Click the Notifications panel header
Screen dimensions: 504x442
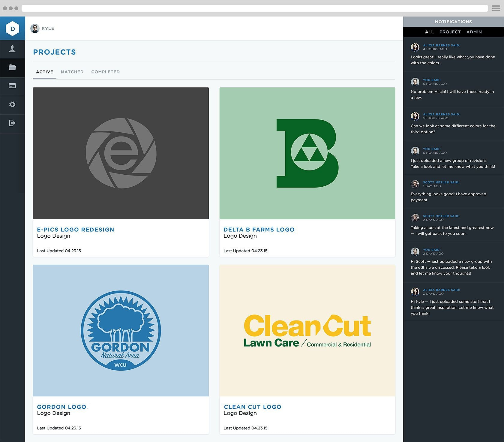tap(453, 22)
